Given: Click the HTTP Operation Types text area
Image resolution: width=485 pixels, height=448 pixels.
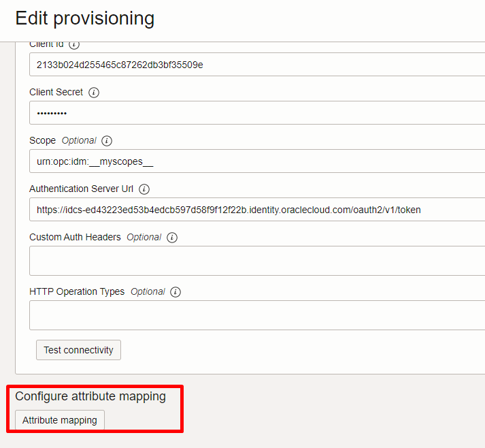Looking at the screenshot, I should (x=257, y=315).
